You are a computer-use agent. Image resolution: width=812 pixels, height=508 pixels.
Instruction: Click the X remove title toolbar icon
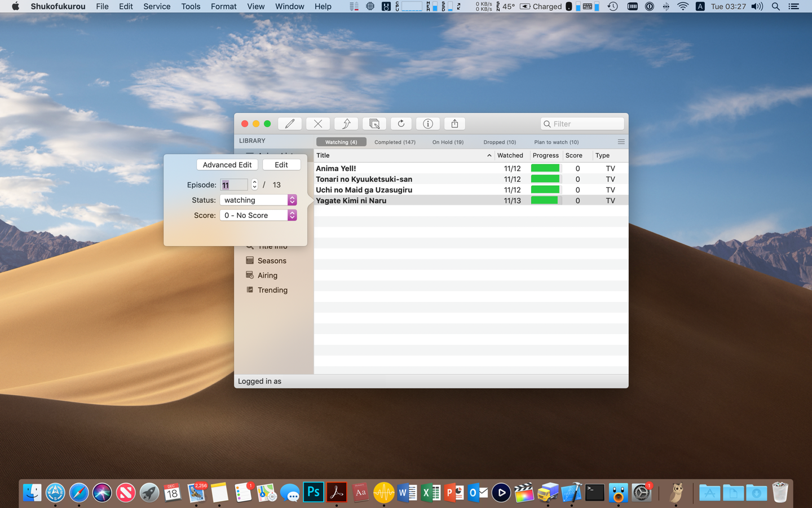click(318, 124)
